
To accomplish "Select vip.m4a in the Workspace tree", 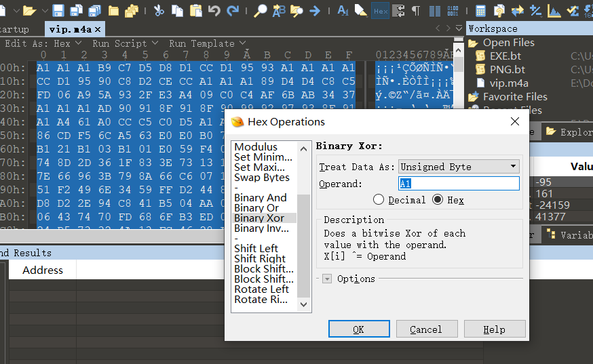I will pos(509,83).
